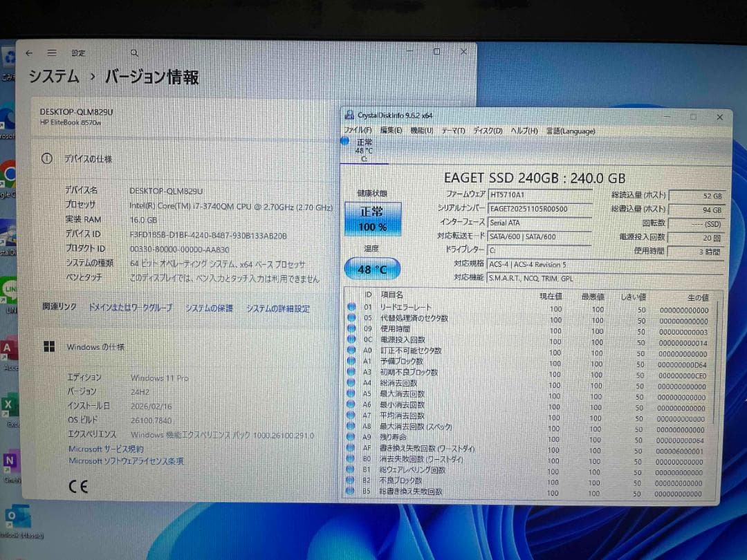Open the 編集(E) menu
Viewport: 747px width, 560px height.
pyautogui.click(x=391, y=131)
